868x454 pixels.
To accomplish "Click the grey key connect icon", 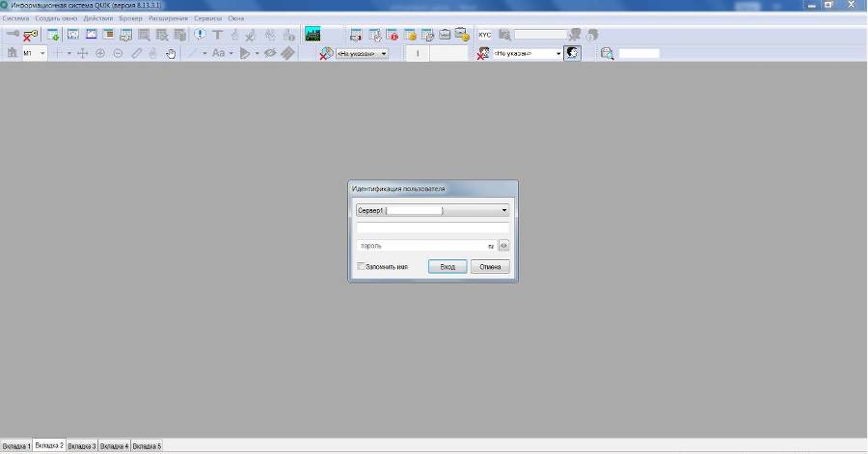I will pyautogui.click(x=13, y=35).
